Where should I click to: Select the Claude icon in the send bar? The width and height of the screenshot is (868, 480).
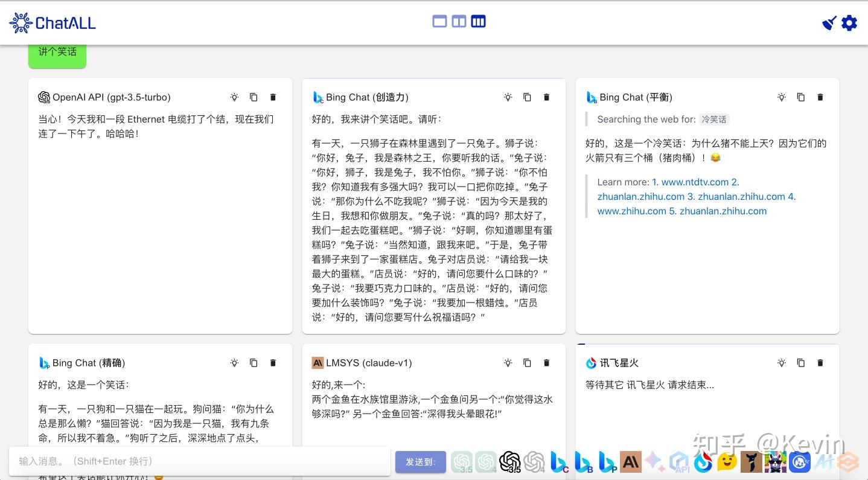[630, 462]
